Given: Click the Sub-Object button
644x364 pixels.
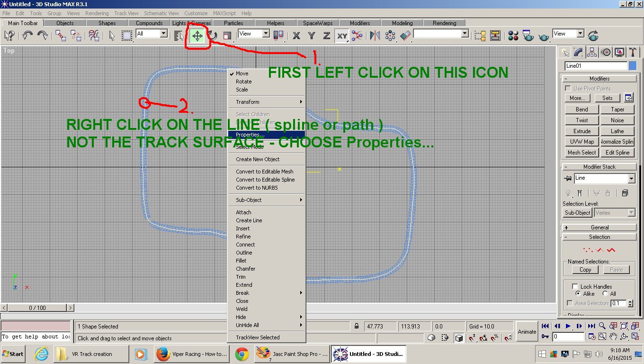Looking at the screenshot, I should pos(578,213).
